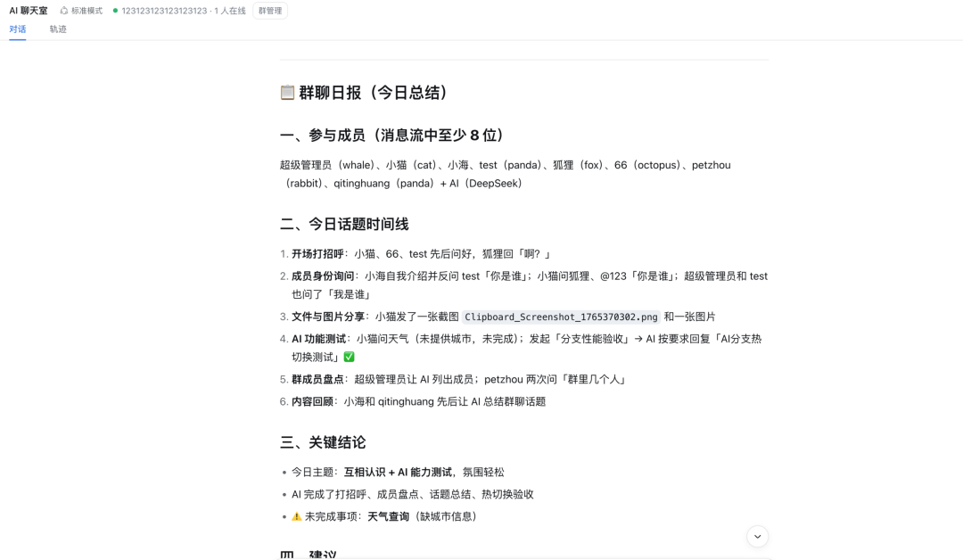Click the text qitinghuang（panda）
963x560 pixels.
pyautogui.click(x=384, y=183)
